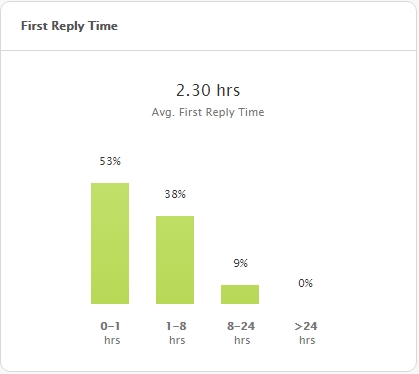The height and width of the screenshot is (374, 419).
Task: Click the bold >24 range label
Action: pos(306,326)
